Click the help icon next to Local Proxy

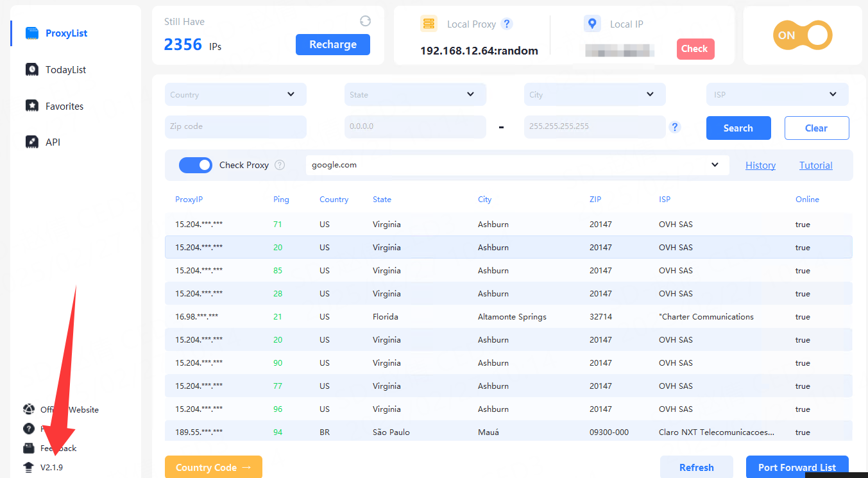coord(507,24)
